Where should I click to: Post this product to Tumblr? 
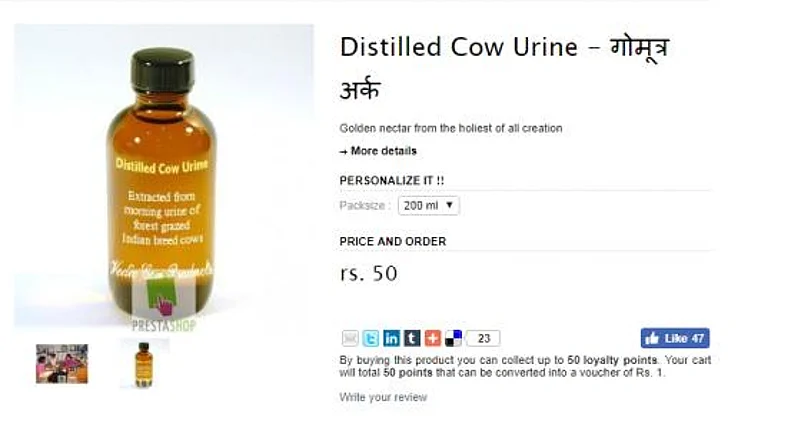point(412,338)
